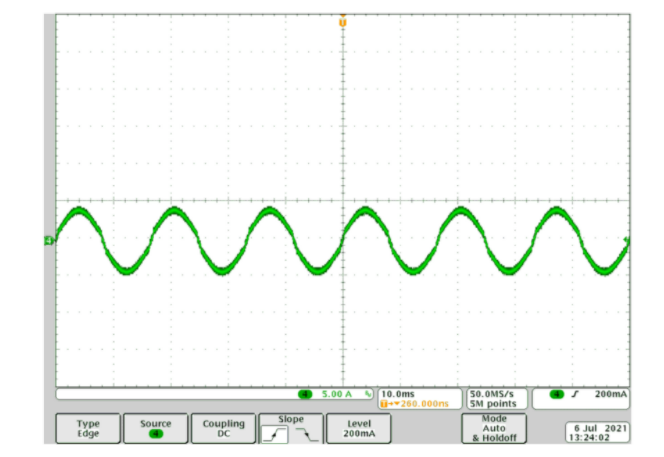The image size is (664, 457).
Task: Open the trigger Type Edge menu
Action: pyautogui.click(x=88, y=428)
